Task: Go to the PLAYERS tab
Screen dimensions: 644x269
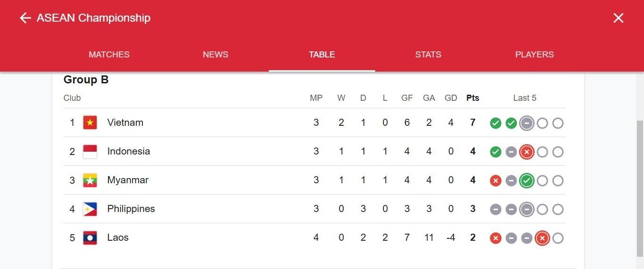Action: pos(535,55)
